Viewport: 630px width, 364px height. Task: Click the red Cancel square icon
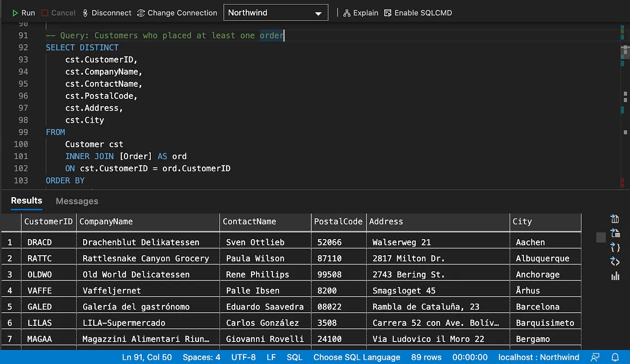coord(45,13)
